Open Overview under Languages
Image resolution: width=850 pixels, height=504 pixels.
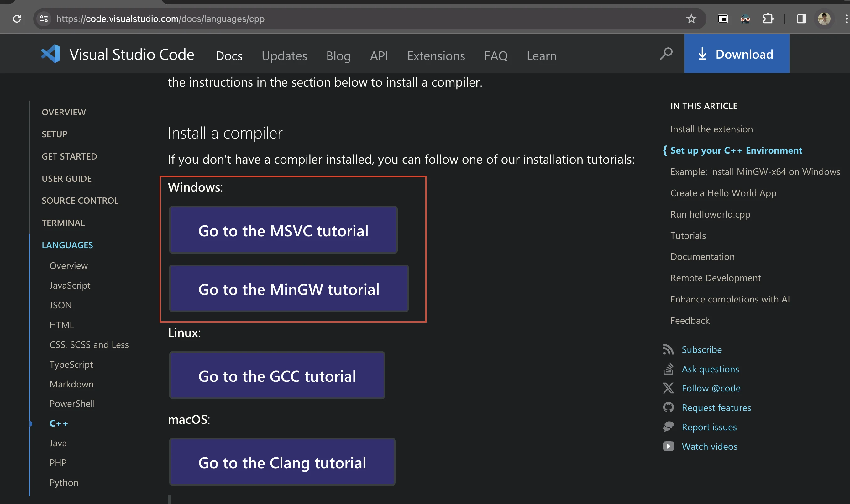coord(69,265)
